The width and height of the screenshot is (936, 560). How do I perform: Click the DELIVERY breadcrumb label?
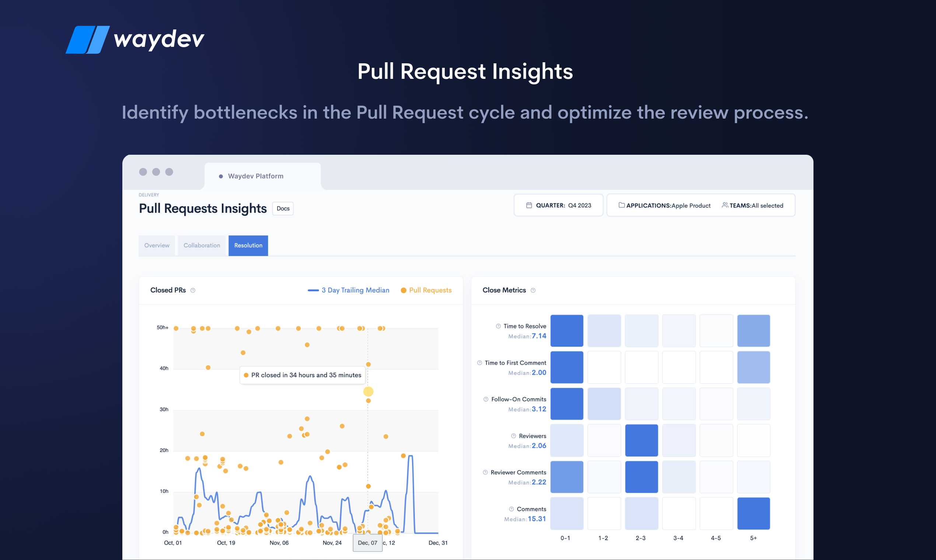tap(149, 195)
